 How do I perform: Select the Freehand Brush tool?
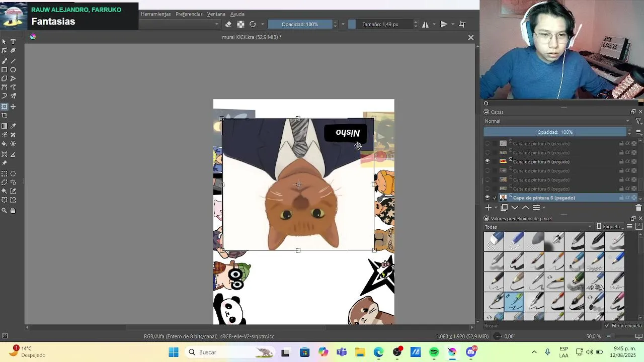coord(5,60)
